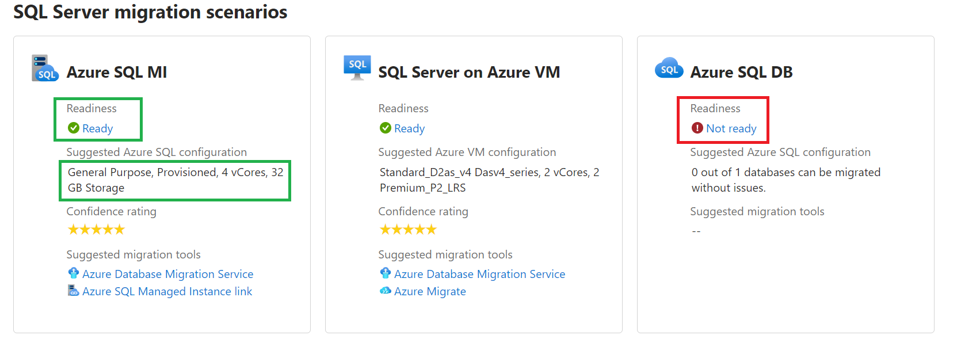Click the Database Migration Service icon under Azure SQL MI
Viewport: 980px width, 339px height.
[x=74, y=273]
